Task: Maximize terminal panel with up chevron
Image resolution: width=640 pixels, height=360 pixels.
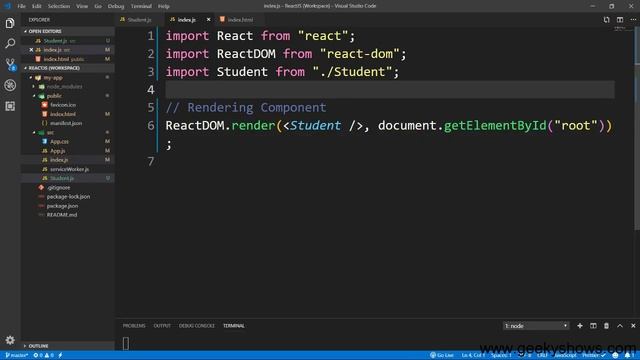Action: [620, 326]
